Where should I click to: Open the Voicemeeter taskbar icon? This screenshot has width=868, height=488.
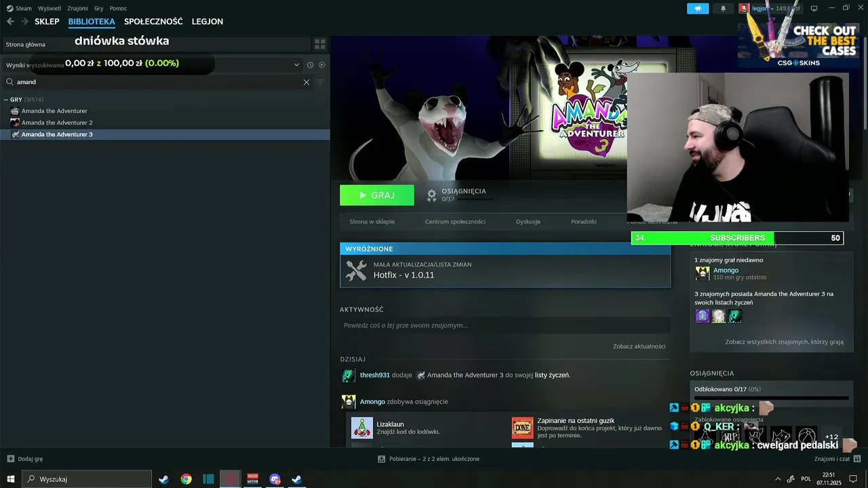point(252,479)
